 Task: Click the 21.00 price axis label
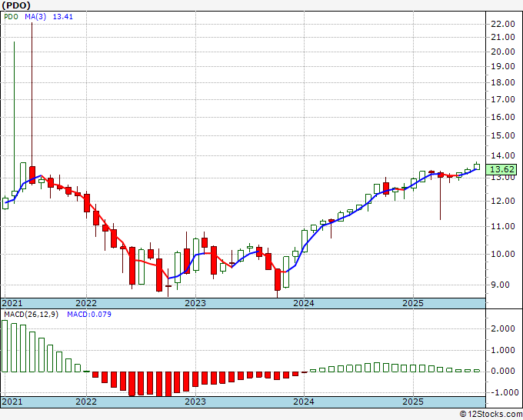(x=503, y=38)
